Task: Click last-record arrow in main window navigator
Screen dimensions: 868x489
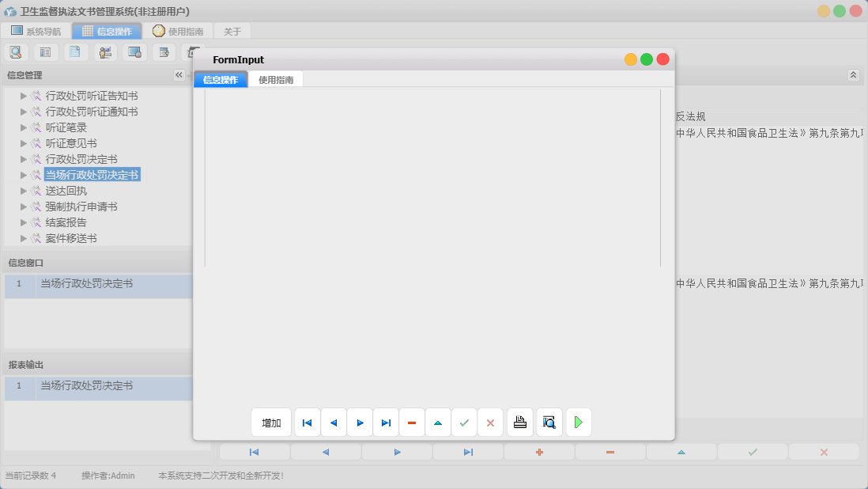Action: [468, 452]
